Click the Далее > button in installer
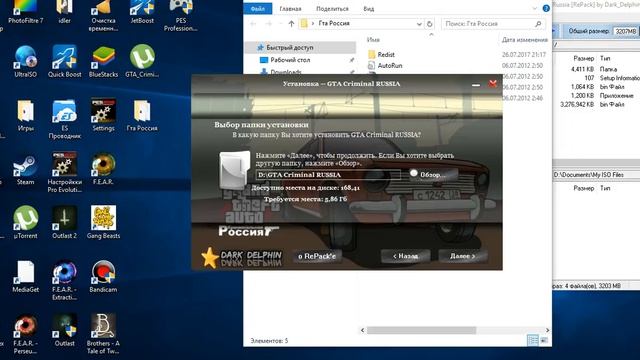This screenshot has width=640, height=360. click(x=462, y=256)
